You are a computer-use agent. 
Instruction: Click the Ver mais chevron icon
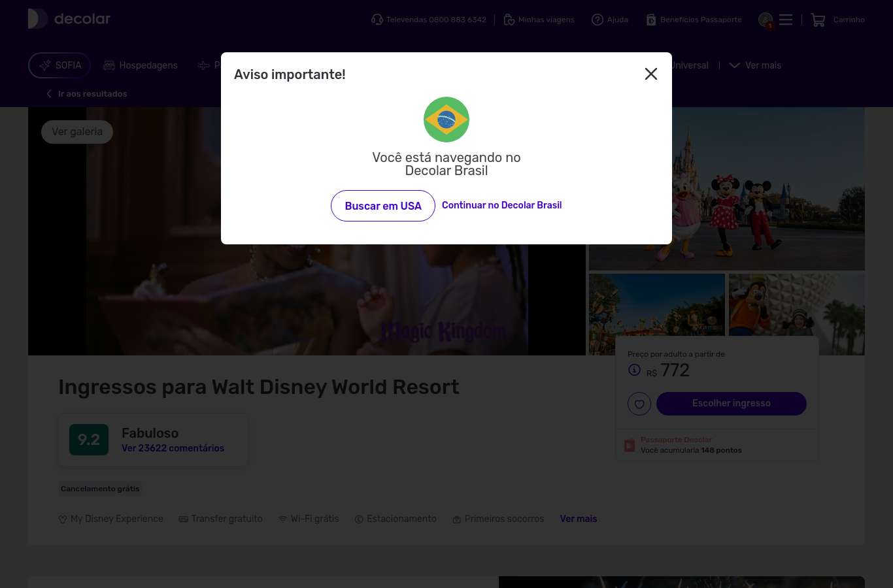[735, 65]
